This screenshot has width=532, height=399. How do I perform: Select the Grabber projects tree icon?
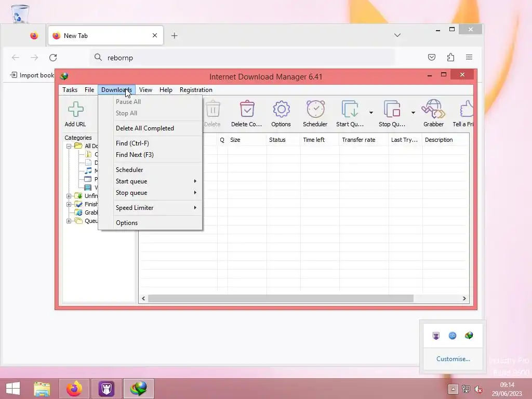[x=79, y=212]
